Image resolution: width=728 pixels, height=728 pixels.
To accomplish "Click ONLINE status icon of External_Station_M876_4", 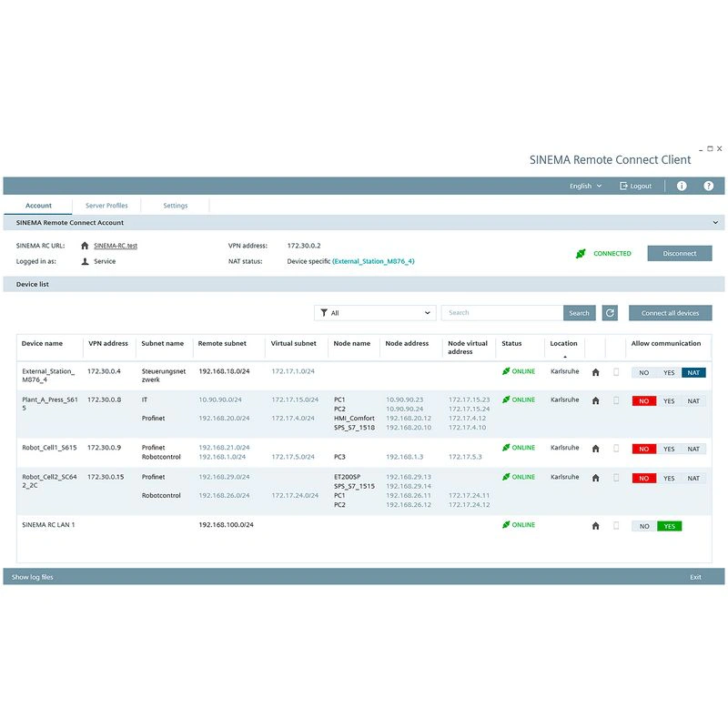I will click(506, 371).
